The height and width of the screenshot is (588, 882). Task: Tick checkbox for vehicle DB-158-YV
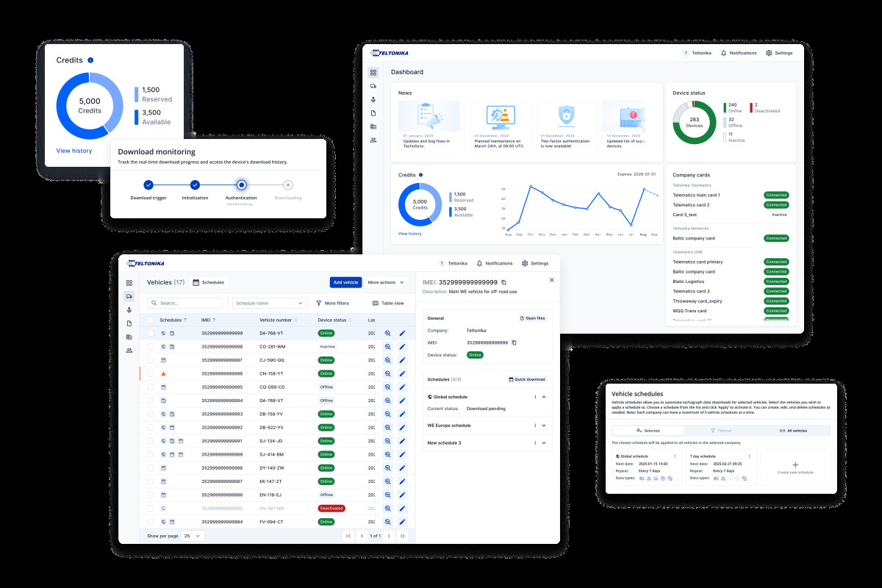[151, 414]
